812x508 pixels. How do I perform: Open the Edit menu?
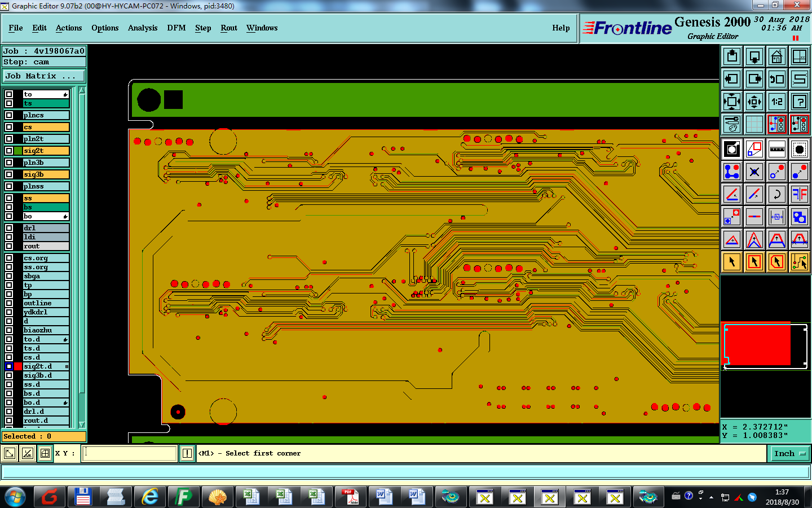pos(39,28)
